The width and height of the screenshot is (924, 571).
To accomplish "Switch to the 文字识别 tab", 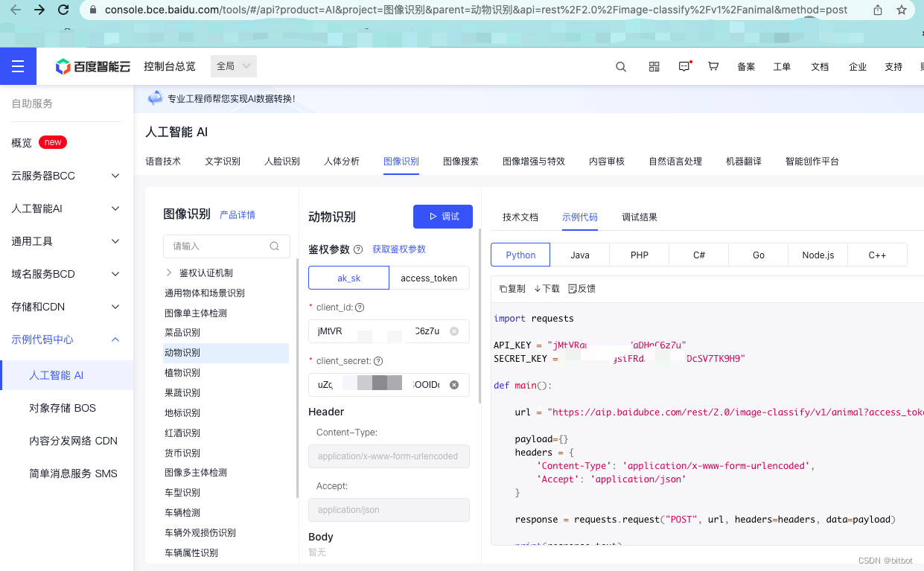I will [223, 161].
